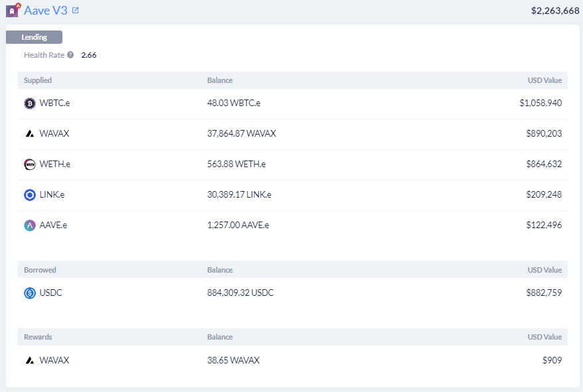Open the external link icon beside Aave V3
The width and height of the screenshot is (583, 392).
coord(76,11)
